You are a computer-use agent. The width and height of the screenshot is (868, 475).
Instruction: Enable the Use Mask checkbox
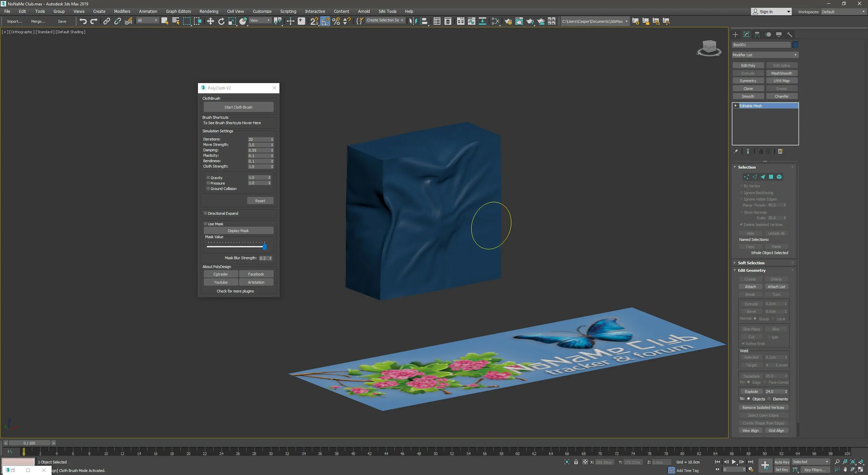205,224
